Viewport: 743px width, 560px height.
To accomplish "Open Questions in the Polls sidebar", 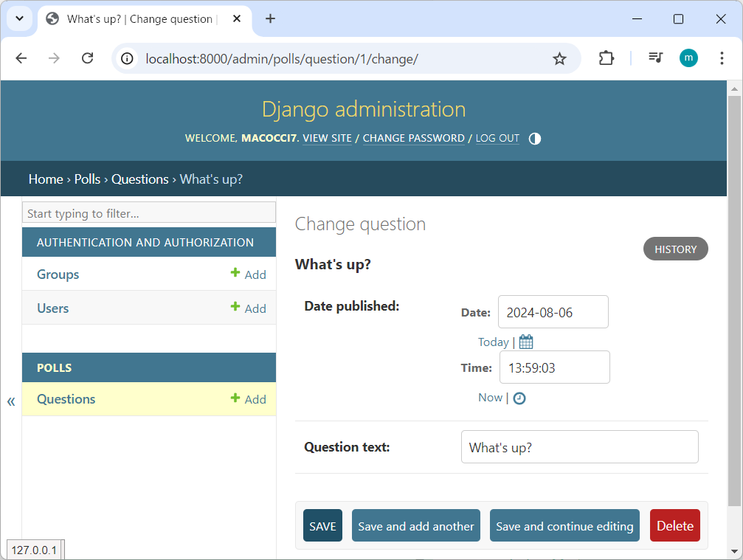I will (x=66, y=399).
